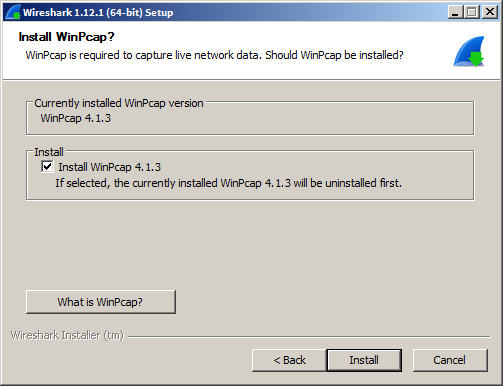Image resolution: width=503 pixels, height=386 pixels.
Task: Click the 'Wireshark 1.12.1 (64-bit) Setup' title text
Action: coord(98,13)
